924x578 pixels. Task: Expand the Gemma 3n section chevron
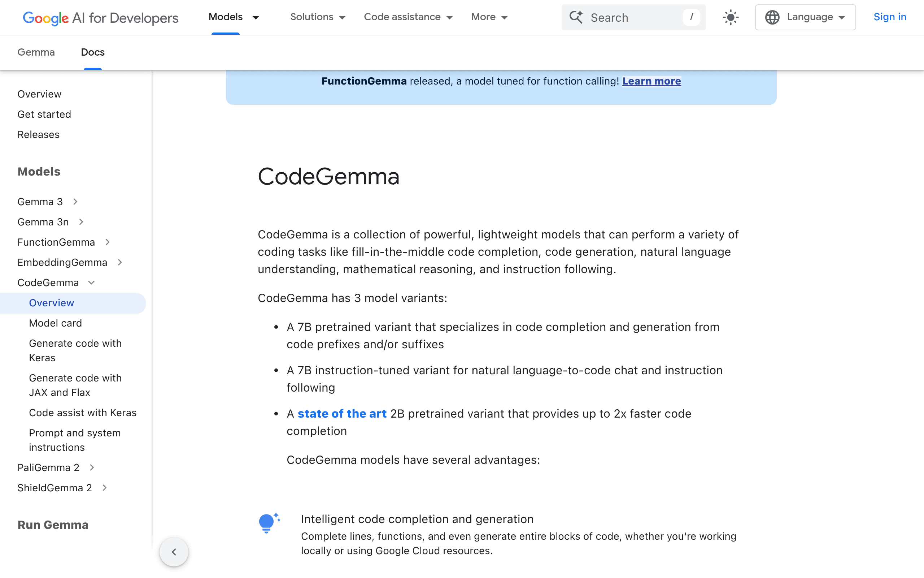81,222
